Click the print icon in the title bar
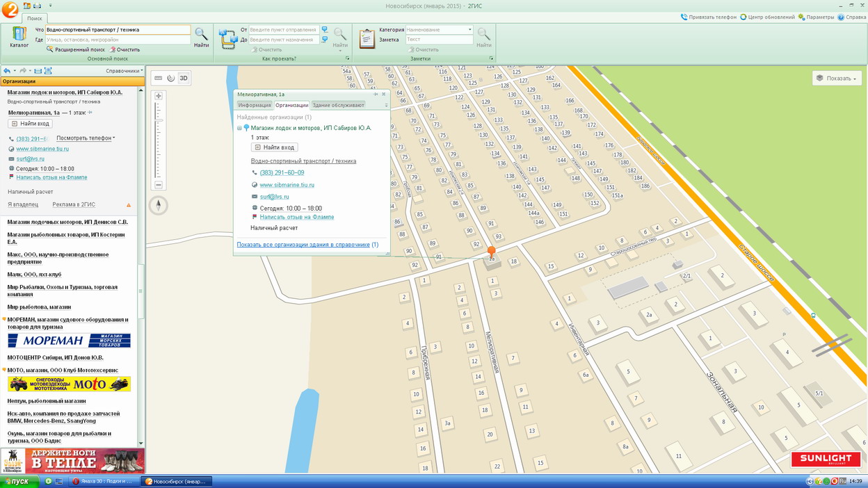 (38, 6)
